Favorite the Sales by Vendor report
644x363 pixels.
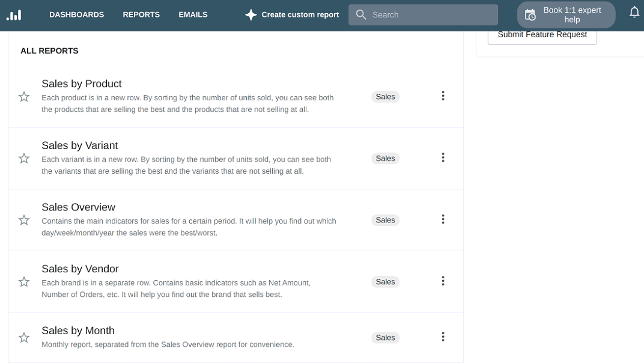pos(24,281)
